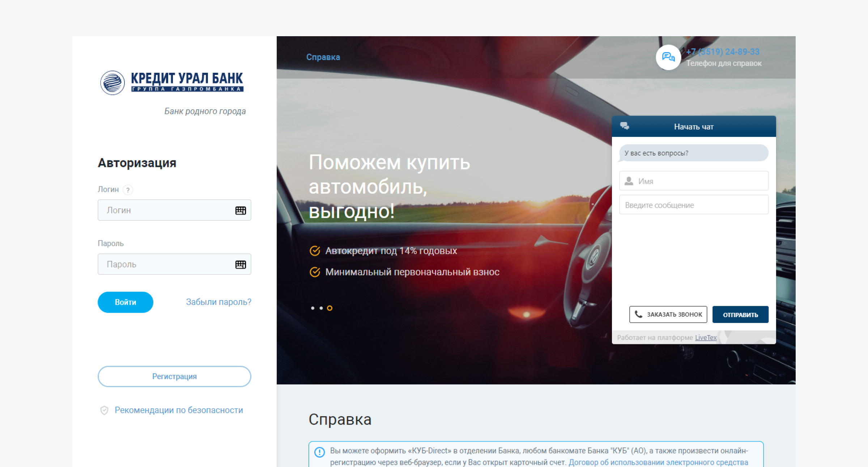The width and height of the screenshot is (868, 467).
Task: Click the Телефон для справок caption
Action: point(724,63)
